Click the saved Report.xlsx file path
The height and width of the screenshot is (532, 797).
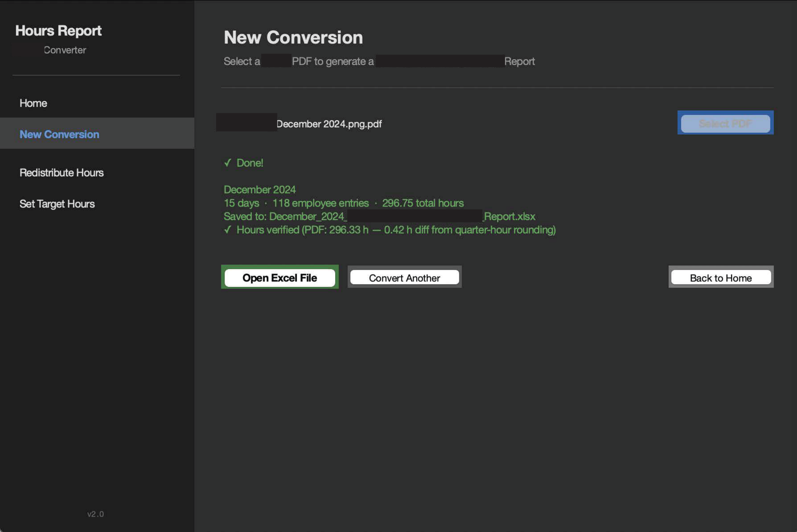point(379,216)
